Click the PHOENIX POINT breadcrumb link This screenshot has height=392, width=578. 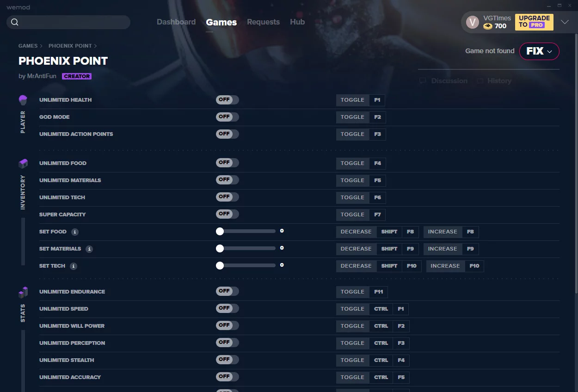coord(70,46)
